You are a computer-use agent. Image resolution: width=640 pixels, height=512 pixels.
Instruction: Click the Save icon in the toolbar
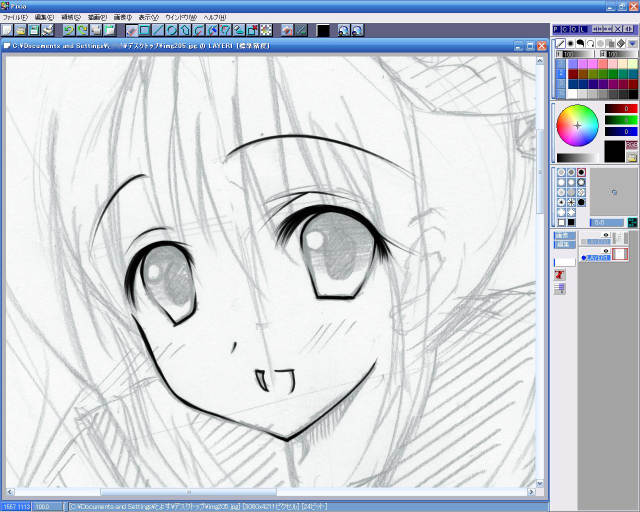point(32,31)
